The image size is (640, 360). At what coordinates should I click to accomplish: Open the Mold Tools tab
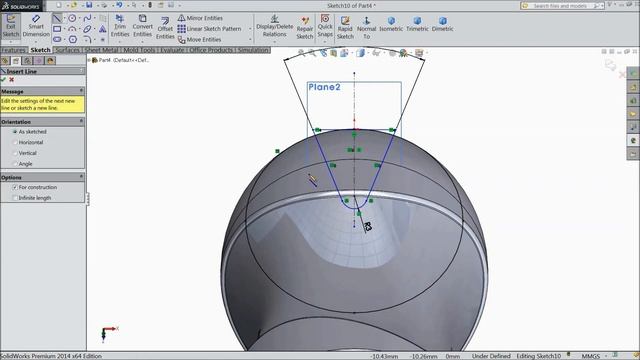pyautogui.click(x=139, y=50)
